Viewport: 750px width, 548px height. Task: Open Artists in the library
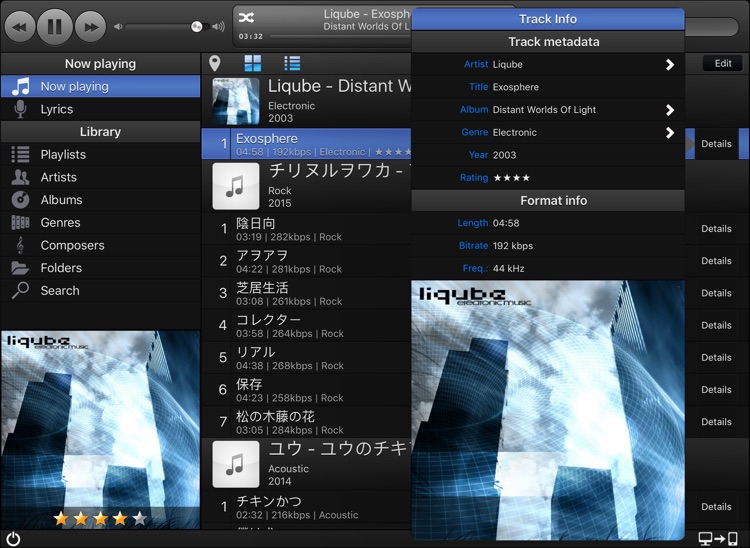[100, 177]
